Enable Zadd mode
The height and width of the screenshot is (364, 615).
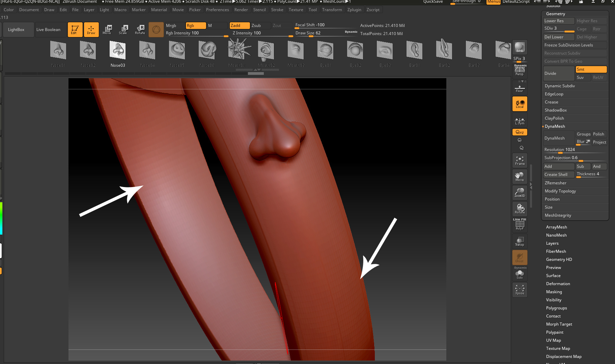[x=240, y=26]
